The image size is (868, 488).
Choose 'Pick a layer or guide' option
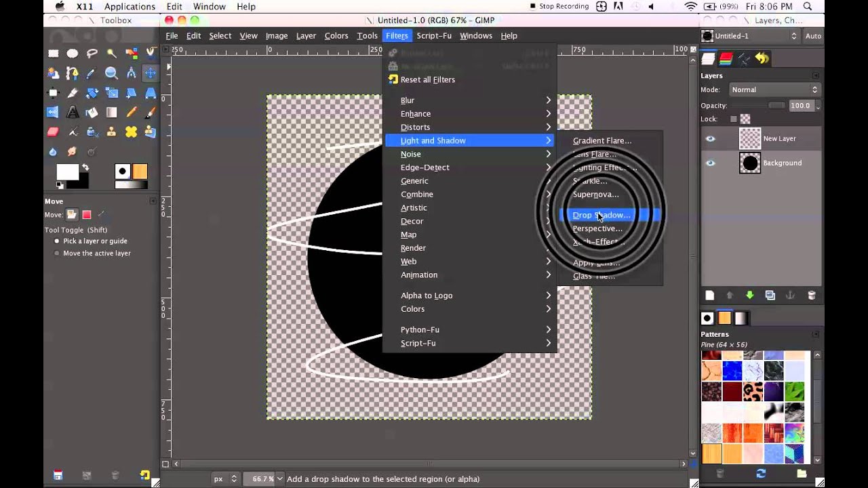click(91, 241)
